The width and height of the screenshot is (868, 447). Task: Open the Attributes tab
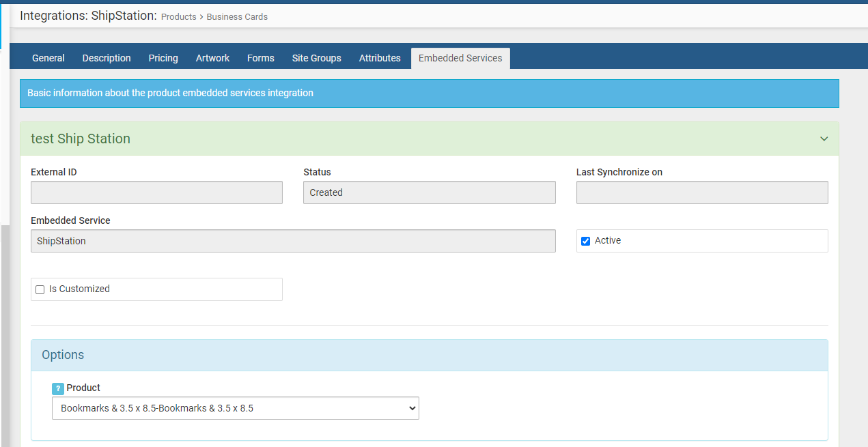(x=380, y=58)
